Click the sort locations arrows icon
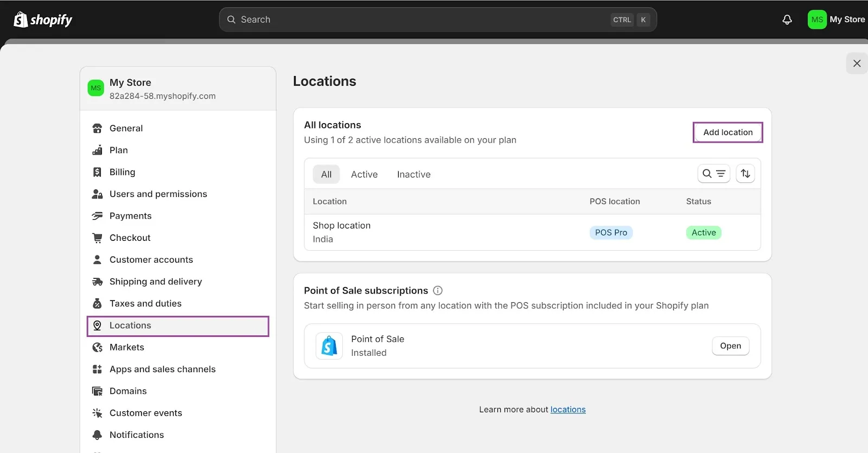 click(745, 174)
